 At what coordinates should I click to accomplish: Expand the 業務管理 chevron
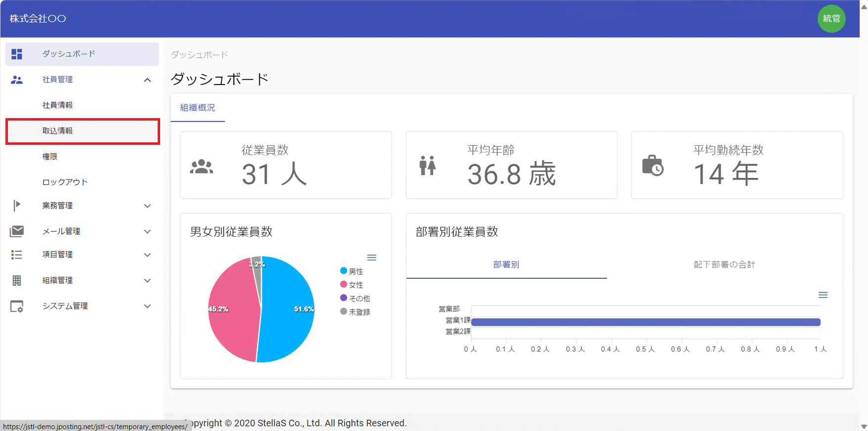[147, 206]
